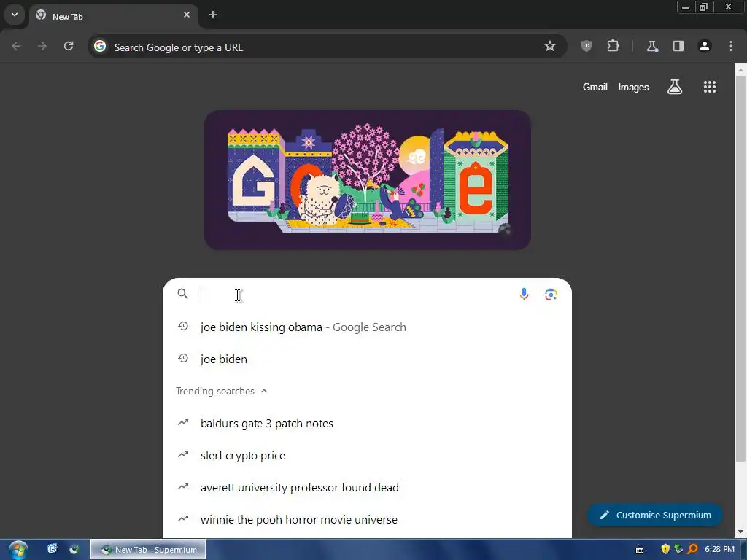Toggle the browser side panel
This screenshot has height=560, width=747.
coord(678,46)
